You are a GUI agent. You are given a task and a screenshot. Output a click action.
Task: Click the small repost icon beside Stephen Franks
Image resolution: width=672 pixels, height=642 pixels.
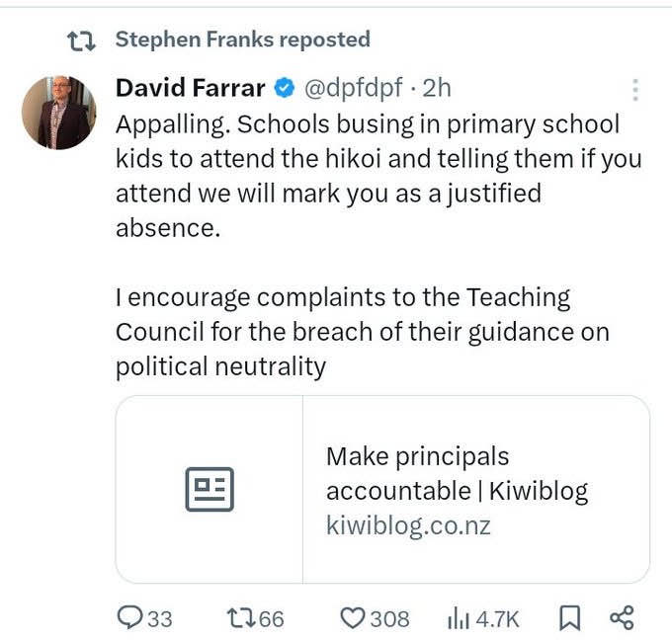(x=80, y=40)
